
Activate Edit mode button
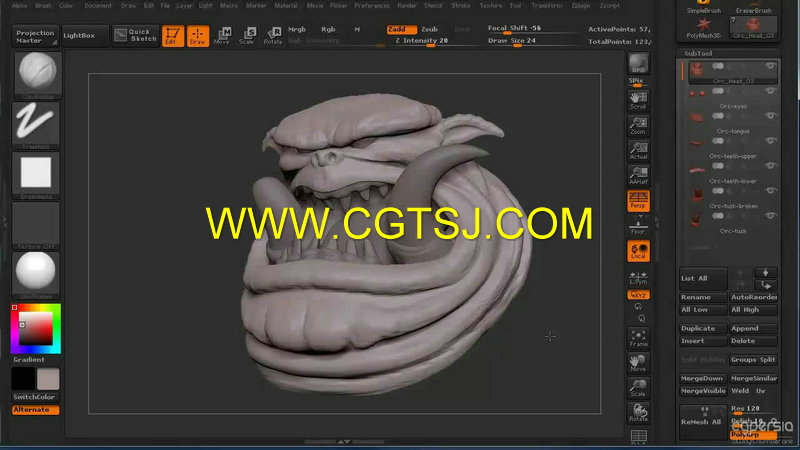tap(173, 36)
